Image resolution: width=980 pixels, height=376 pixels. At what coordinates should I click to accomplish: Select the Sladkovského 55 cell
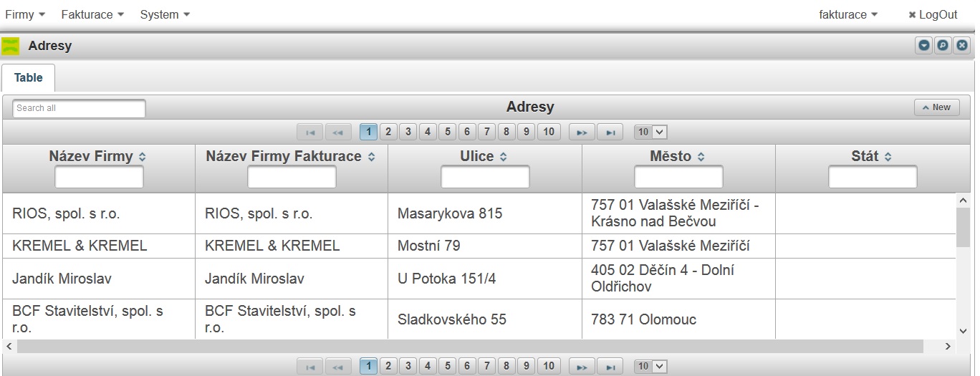coord(485,319)
